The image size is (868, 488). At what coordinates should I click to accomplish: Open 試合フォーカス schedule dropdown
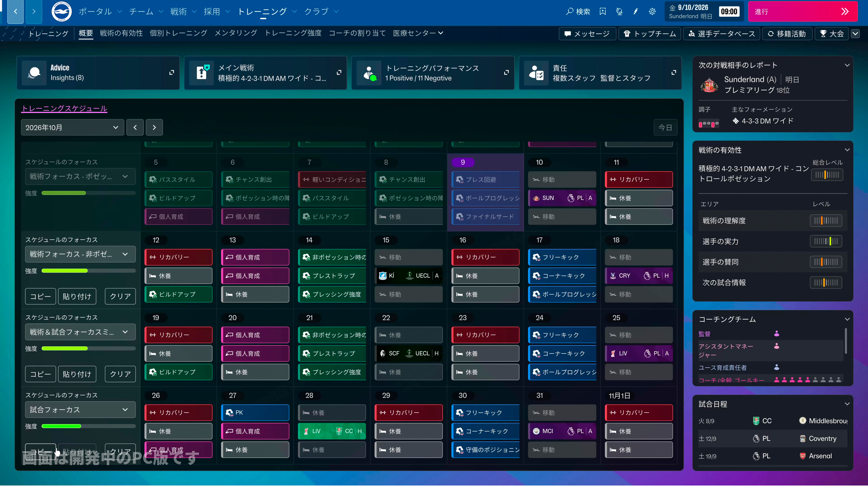point(80,410)
